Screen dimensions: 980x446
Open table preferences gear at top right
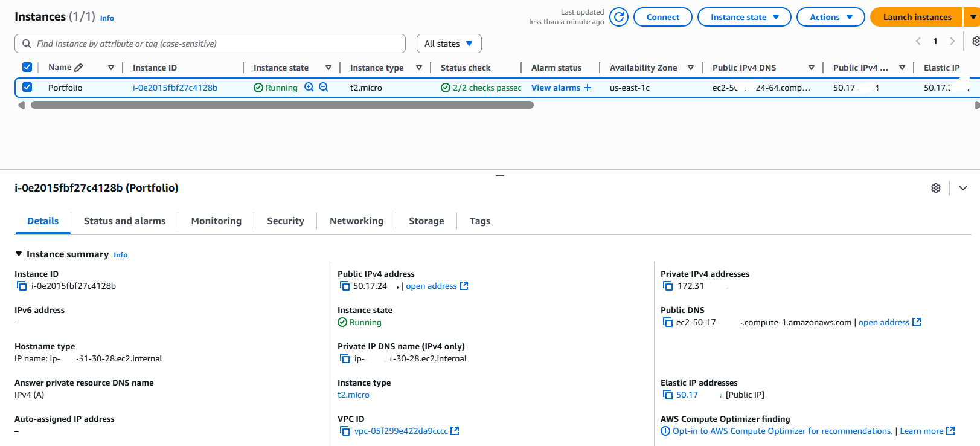(975, 41)
